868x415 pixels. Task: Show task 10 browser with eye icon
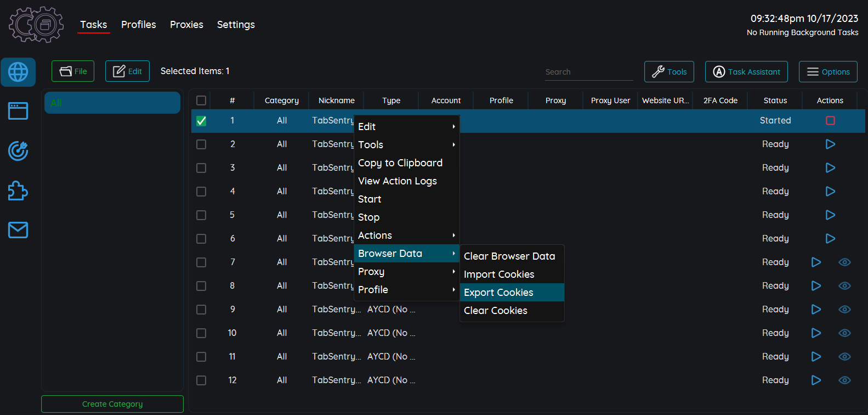pos(844,333)
